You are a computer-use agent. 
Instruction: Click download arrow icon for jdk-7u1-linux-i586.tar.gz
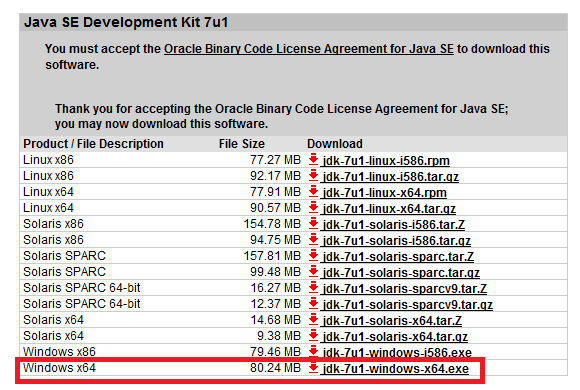click(313, 175)
